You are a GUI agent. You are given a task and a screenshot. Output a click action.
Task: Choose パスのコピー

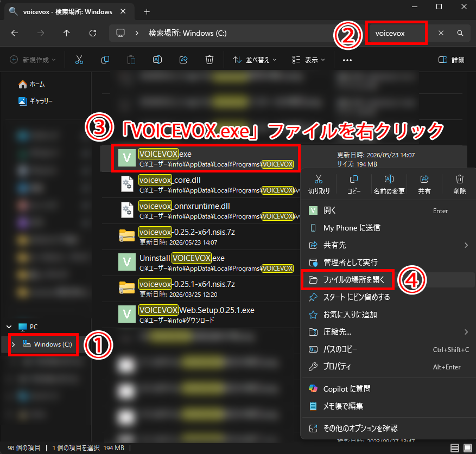click(x=388, y=349)
